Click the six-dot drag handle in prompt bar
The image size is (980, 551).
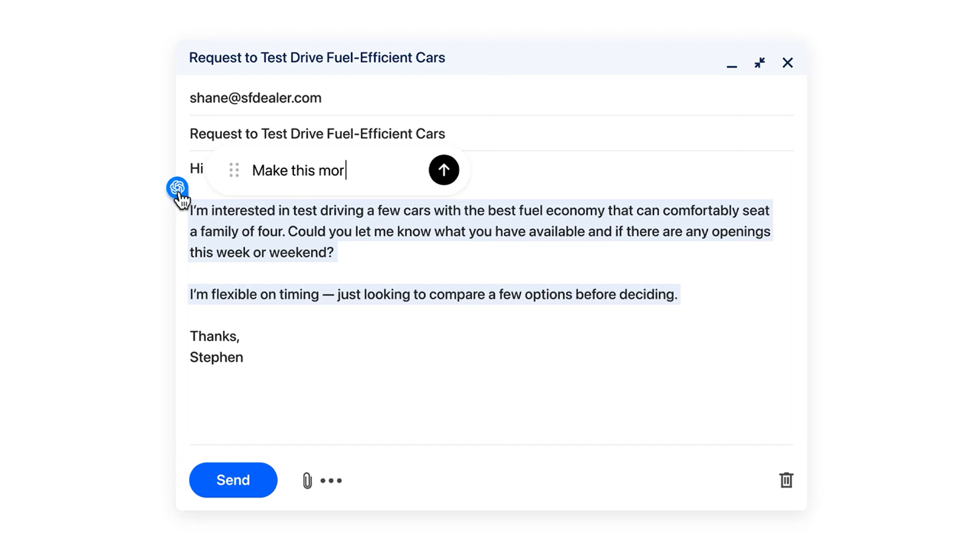pyautogui.click(x=234, y=170)
